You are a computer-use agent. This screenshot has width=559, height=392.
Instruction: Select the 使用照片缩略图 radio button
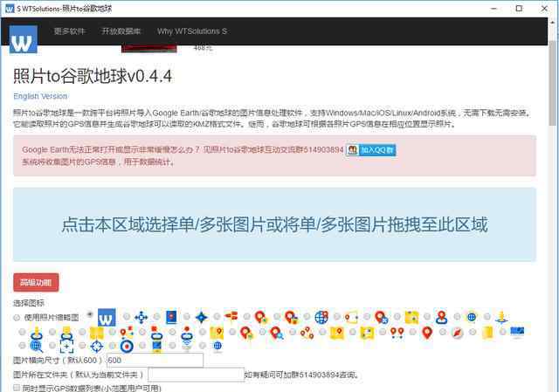pos(17,318)
